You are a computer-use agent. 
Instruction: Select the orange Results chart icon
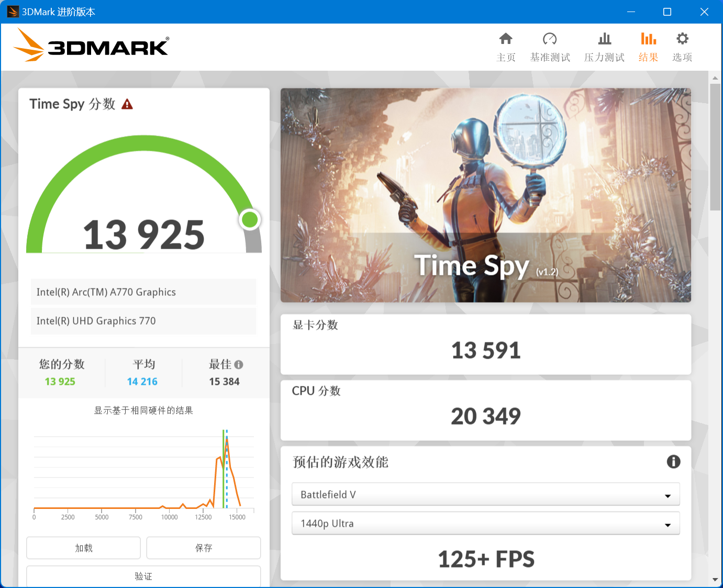pyautogui.click(x=648, y=39)
